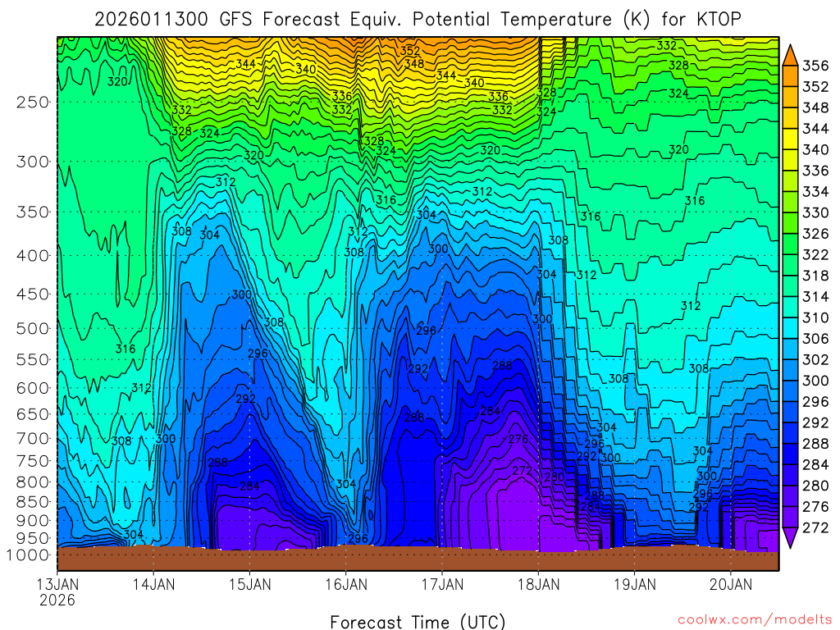Click the 750 pressure level label
The image size is (840, 630).
pyautogui.click(x=32, y=461)
